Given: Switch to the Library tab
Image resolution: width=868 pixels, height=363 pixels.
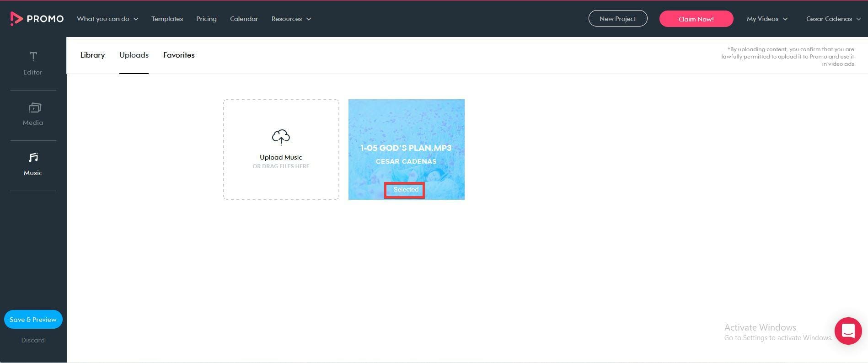Looking at the screenshot, I should tap(92, 55).
